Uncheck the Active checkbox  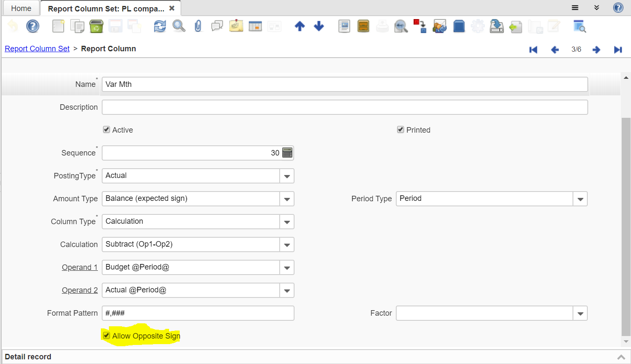pos(107,130)
